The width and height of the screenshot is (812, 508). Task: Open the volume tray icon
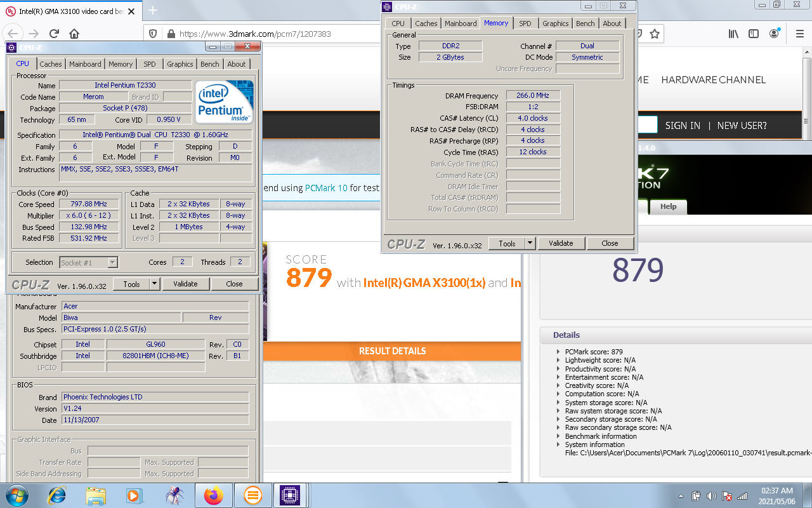coord(711,495)
